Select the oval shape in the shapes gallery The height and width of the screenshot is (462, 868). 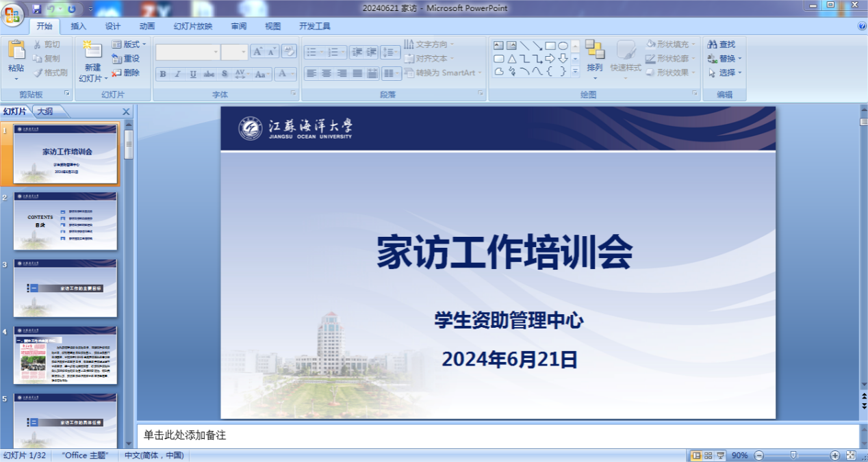click(563, 46)
